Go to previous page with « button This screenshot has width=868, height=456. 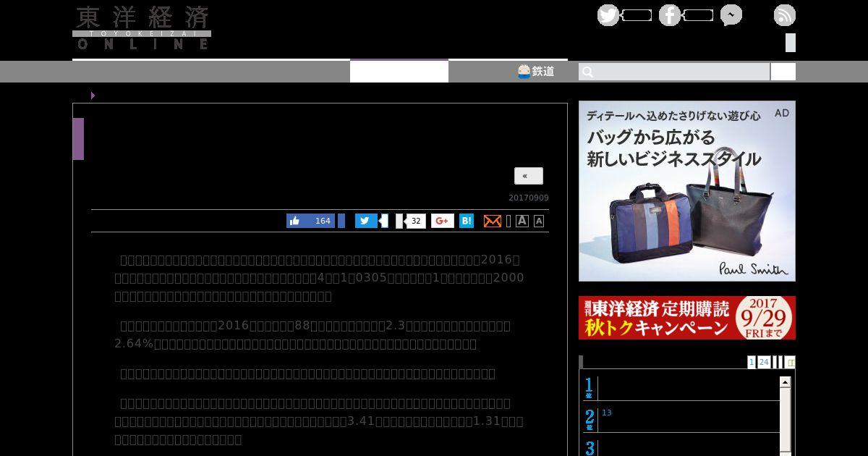529,176
